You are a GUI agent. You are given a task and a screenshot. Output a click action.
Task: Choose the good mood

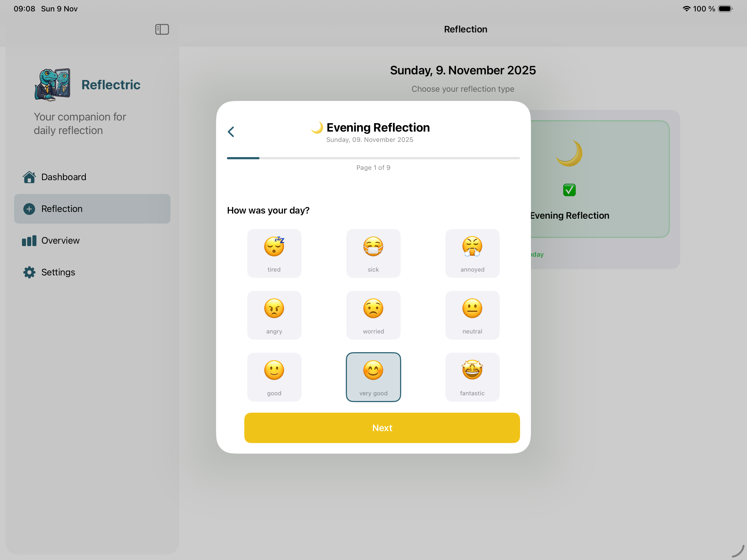(x=274, y=377)
